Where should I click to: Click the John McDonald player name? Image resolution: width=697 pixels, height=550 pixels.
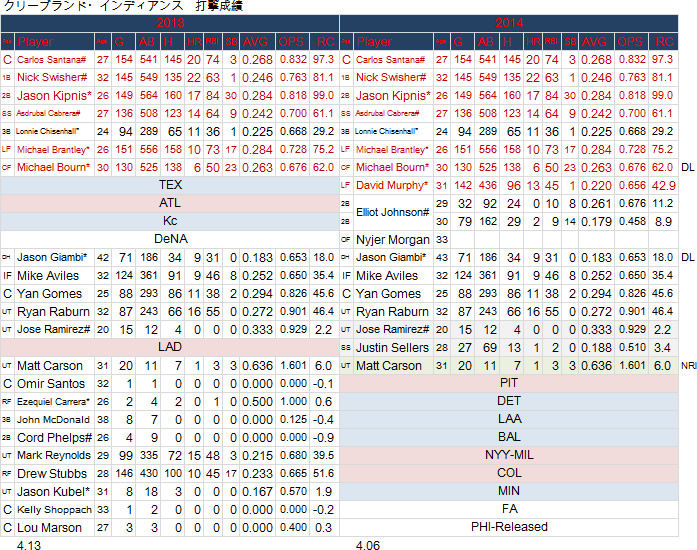53,420
